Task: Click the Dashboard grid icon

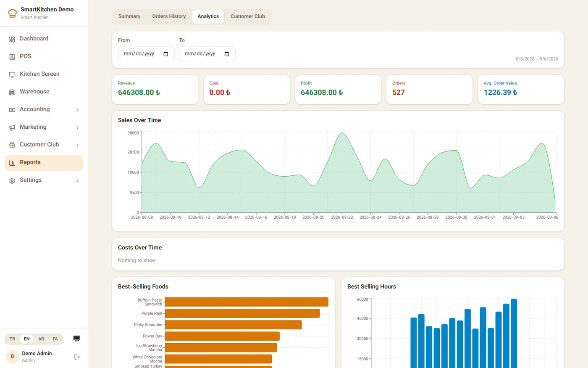Action: pyautogui.click(x=12, y=39)
